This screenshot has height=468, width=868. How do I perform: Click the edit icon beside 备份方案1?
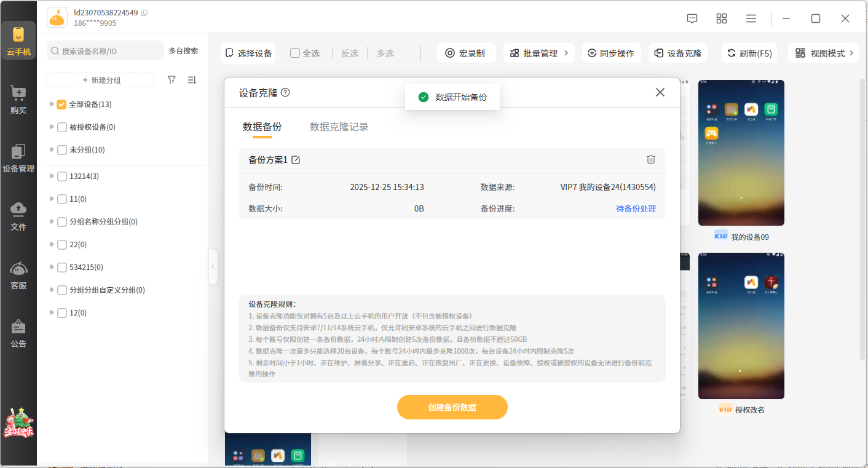tap(296, 160)
